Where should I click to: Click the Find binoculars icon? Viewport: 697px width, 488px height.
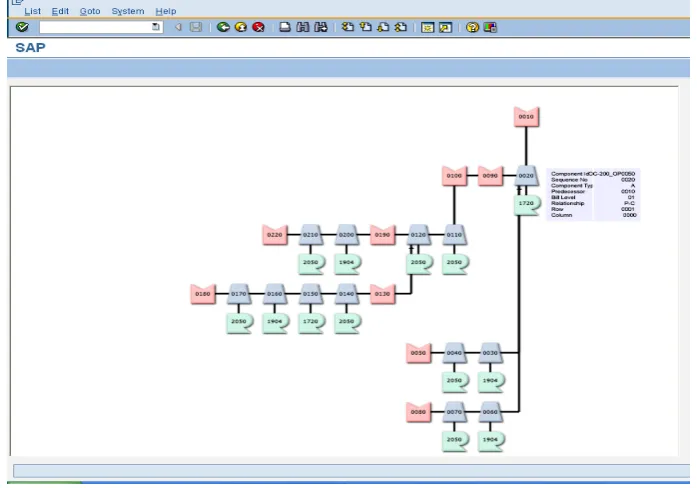(303, 27)
